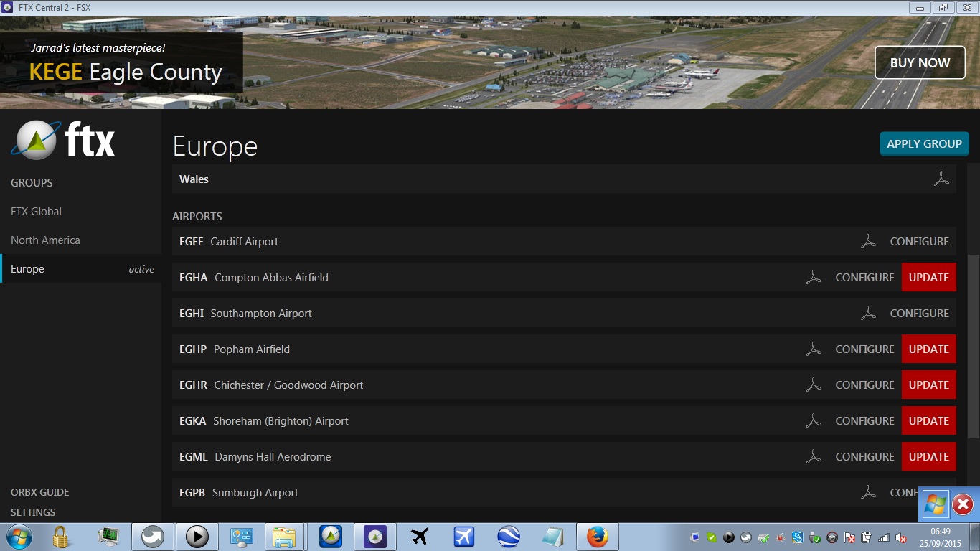Open PDF manual icon for Popham Airfield

[813, 349]
